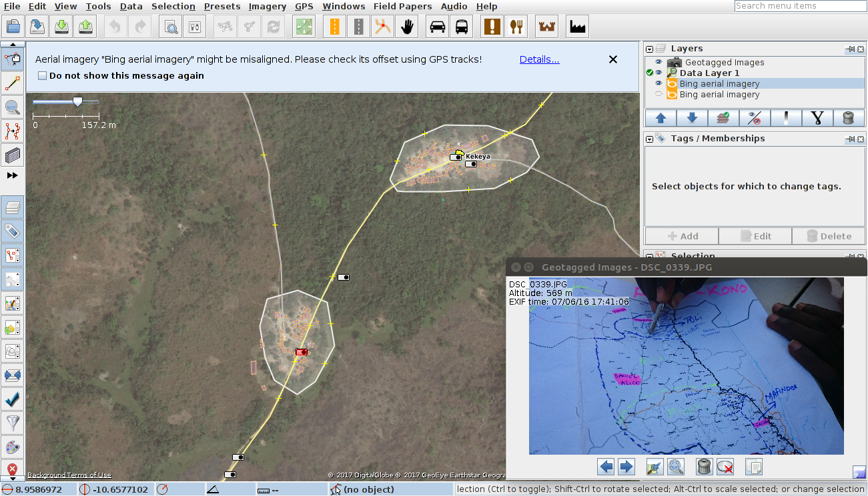
Task: Open the JOSM Preferences icon
Action: click(x=195, y=26)
